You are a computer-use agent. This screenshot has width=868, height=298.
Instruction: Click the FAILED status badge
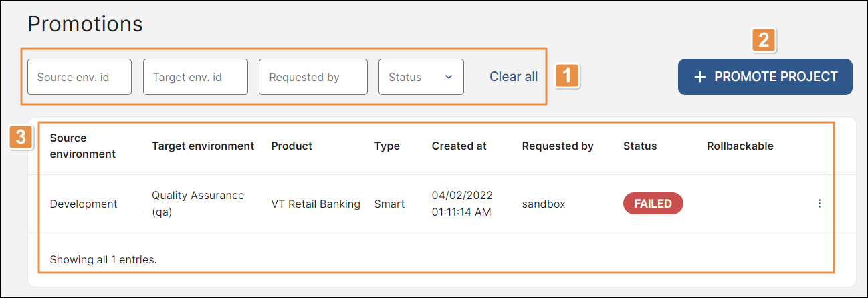[653, 204]
